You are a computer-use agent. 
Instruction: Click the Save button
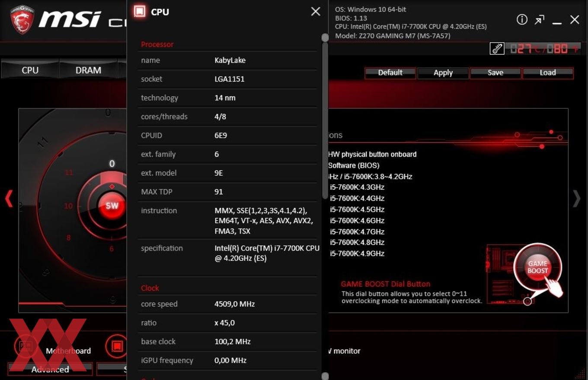coord(495,73)
